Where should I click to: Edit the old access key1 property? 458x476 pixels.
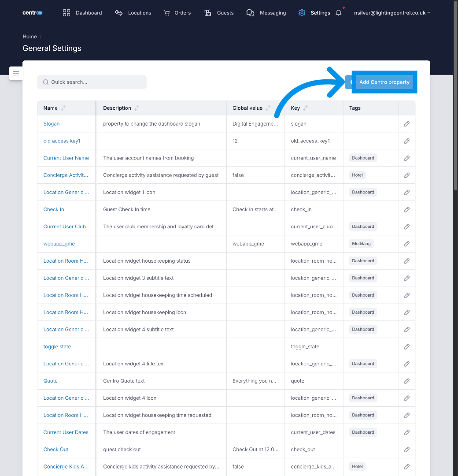point(406,141)
